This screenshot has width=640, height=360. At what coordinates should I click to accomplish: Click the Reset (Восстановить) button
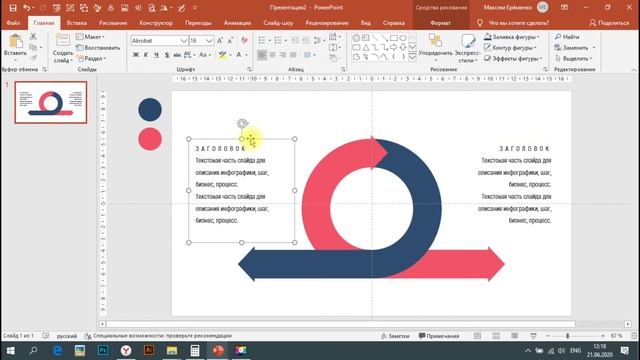98,48
